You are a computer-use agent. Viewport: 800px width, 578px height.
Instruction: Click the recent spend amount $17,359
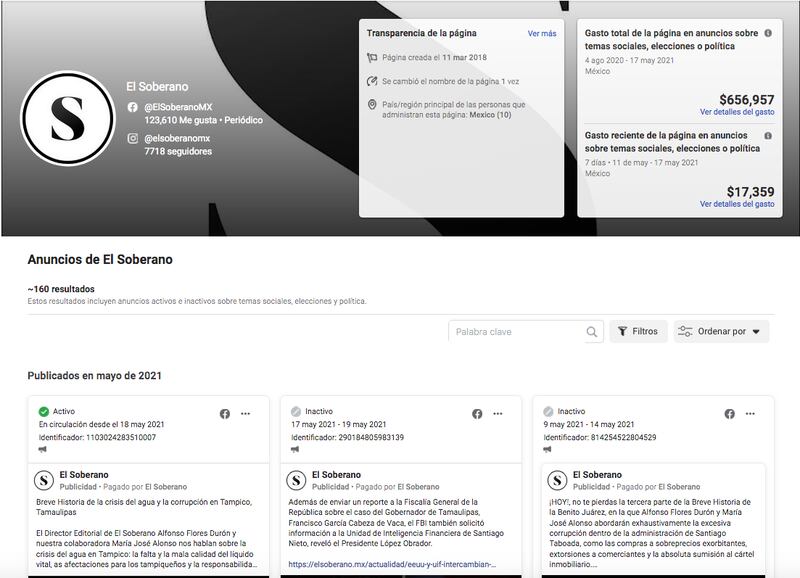(751, 192)
